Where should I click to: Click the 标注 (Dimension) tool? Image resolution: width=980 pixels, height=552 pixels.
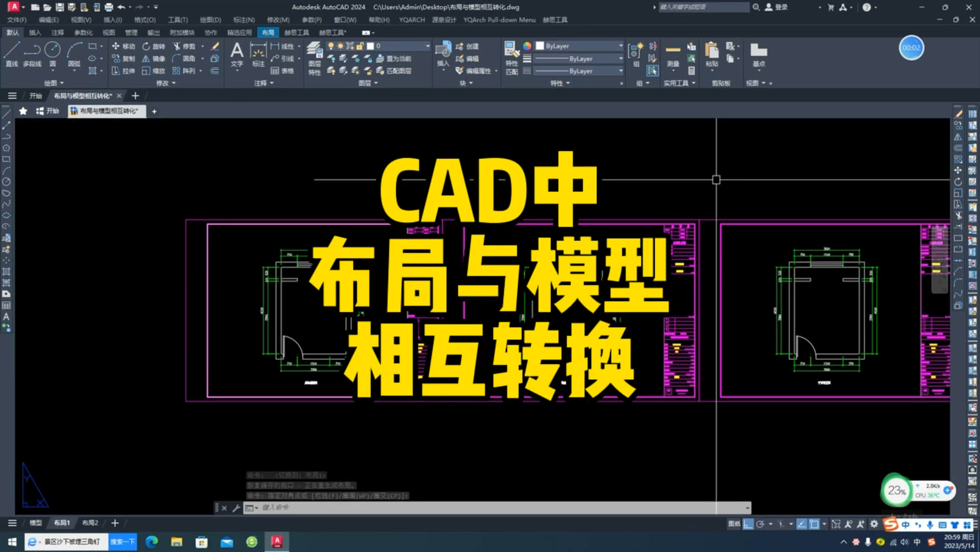[257, 54]
